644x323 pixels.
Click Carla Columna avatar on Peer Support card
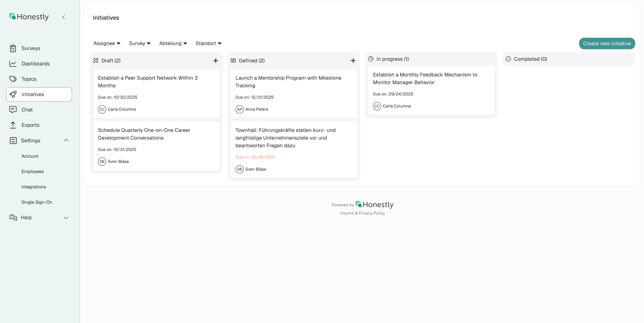(x=102, y=109)
